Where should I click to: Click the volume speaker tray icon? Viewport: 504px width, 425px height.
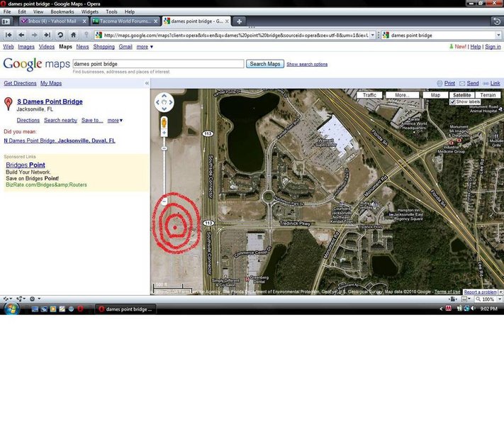473,309
